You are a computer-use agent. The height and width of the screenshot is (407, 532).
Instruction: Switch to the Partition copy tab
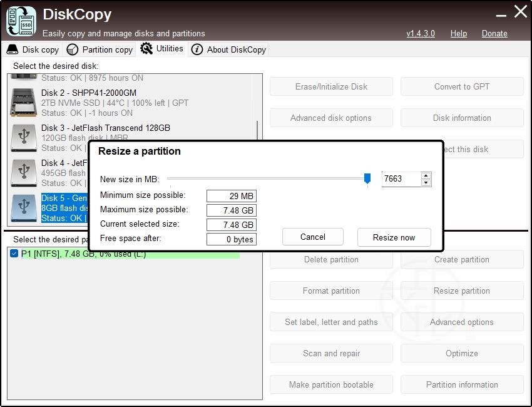click(x=100, y=49)
